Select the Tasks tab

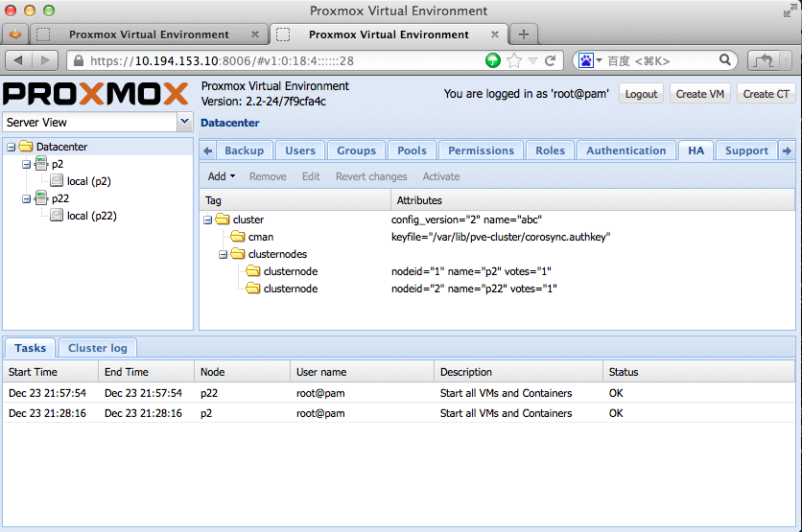30,348
